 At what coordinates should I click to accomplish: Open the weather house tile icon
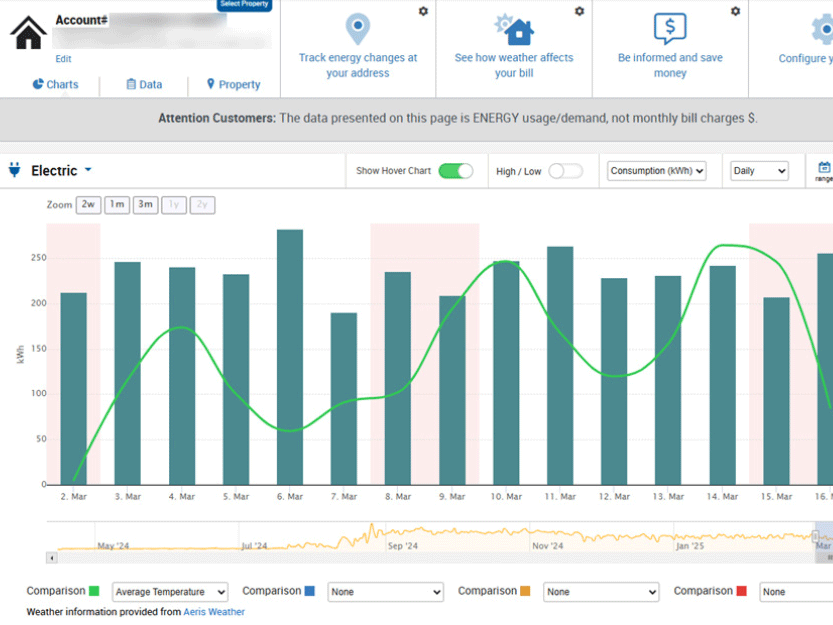tap(514, 29)
